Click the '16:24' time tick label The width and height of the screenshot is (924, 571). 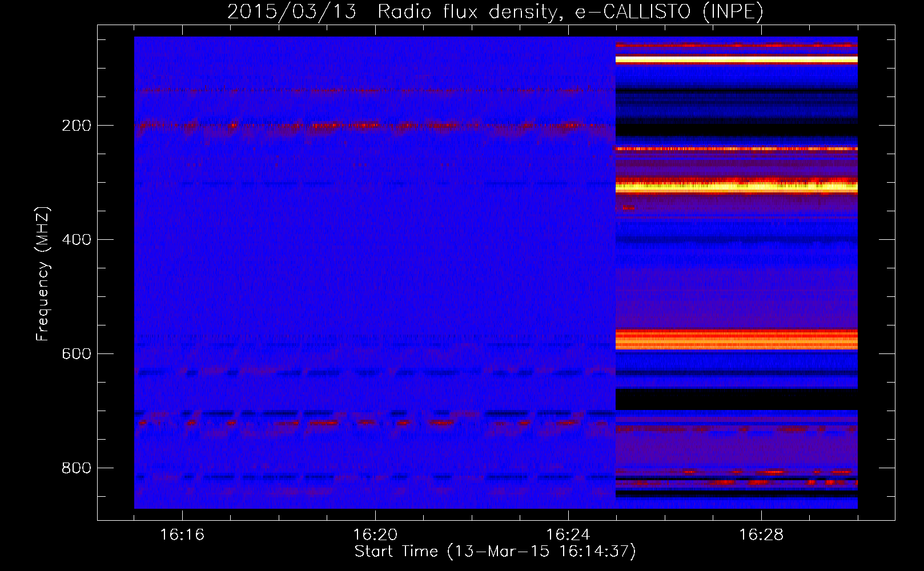click(568, 535)
